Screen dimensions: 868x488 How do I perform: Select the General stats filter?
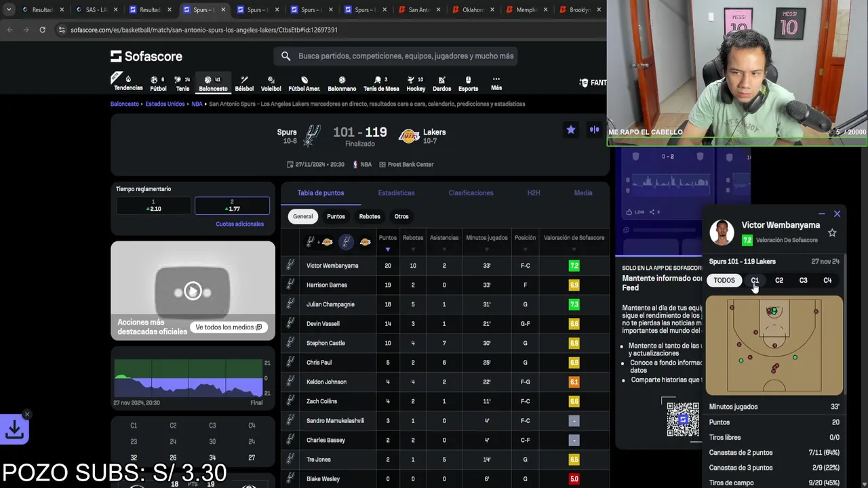(x=303, y=216)
